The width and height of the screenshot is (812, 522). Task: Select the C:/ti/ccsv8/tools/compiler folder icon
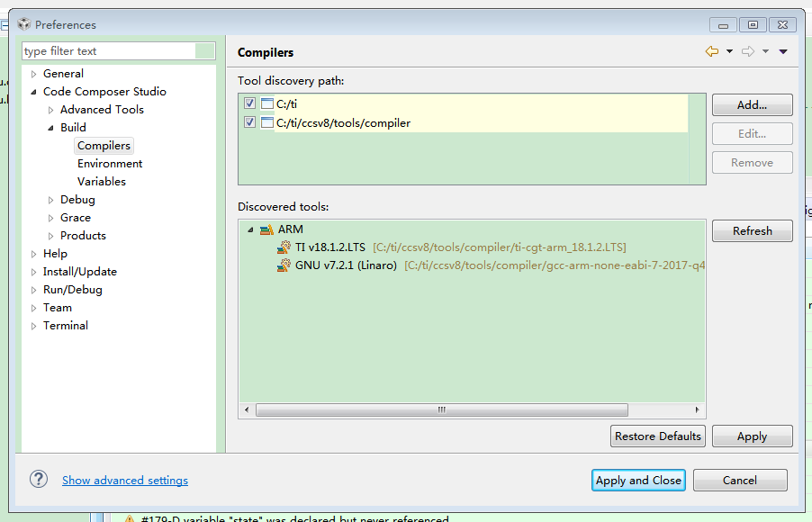[x=266, y=122]
